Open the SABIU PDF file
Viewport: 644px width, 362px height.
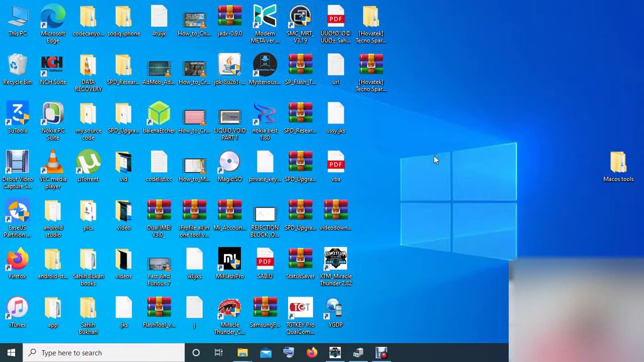265,263
